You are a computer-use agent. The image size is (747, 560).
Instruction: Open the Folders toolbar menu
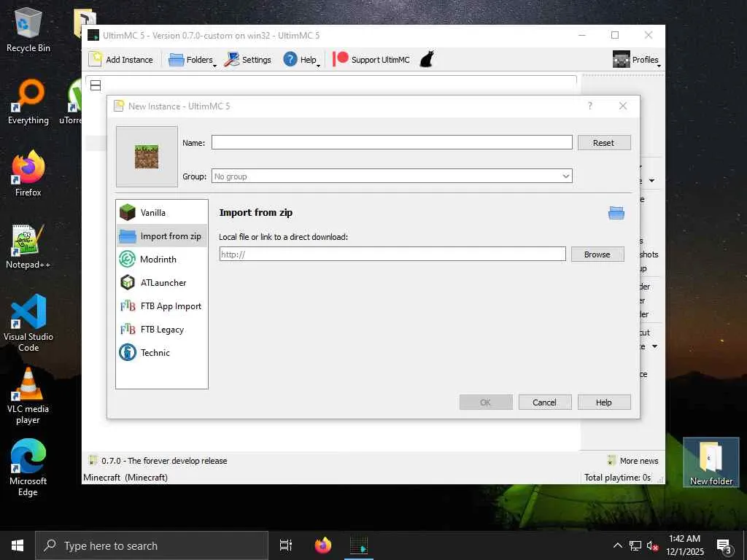[x=192, y=60]
